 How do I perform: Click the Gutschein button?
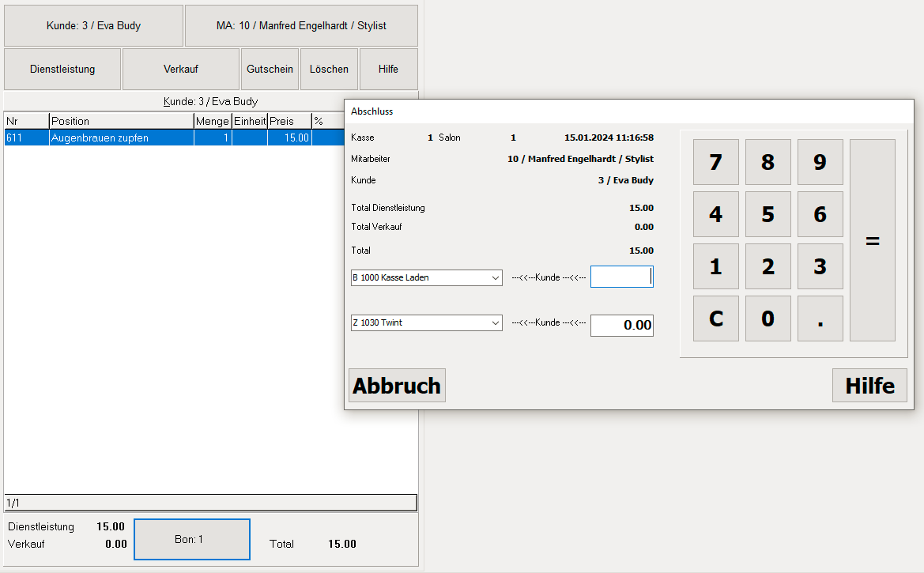click(270, 69)
